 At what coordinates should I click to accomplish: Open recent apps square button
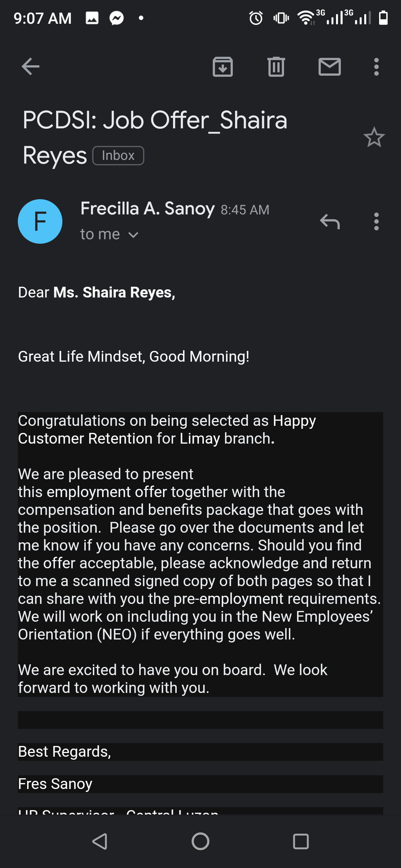[301, 841]
